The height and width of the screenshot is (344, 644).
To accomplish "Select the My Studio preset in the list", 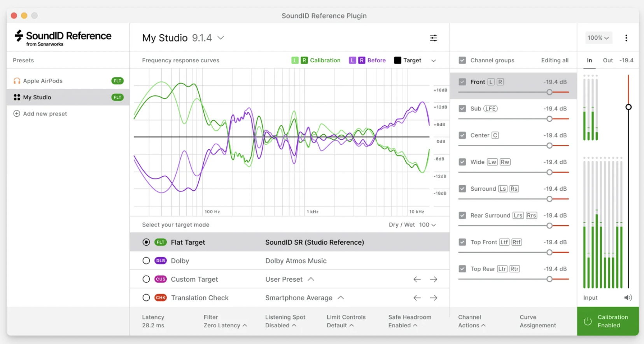I will coord(37,97).
